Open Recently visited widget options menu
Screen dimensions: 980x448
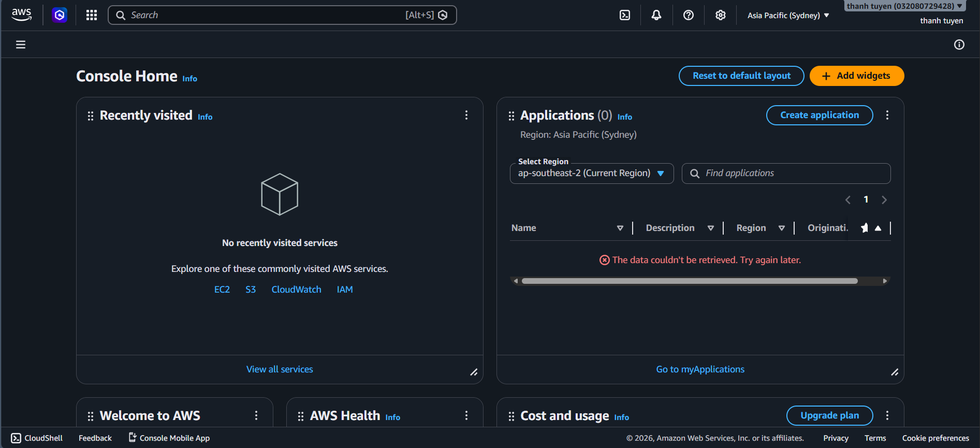466,115
